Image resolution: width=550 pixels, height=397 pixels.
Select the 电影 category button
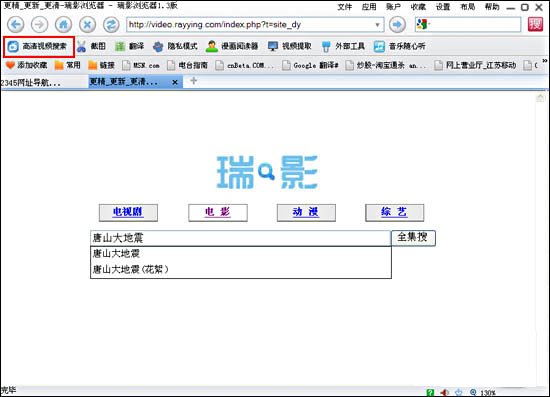point(217,213)
